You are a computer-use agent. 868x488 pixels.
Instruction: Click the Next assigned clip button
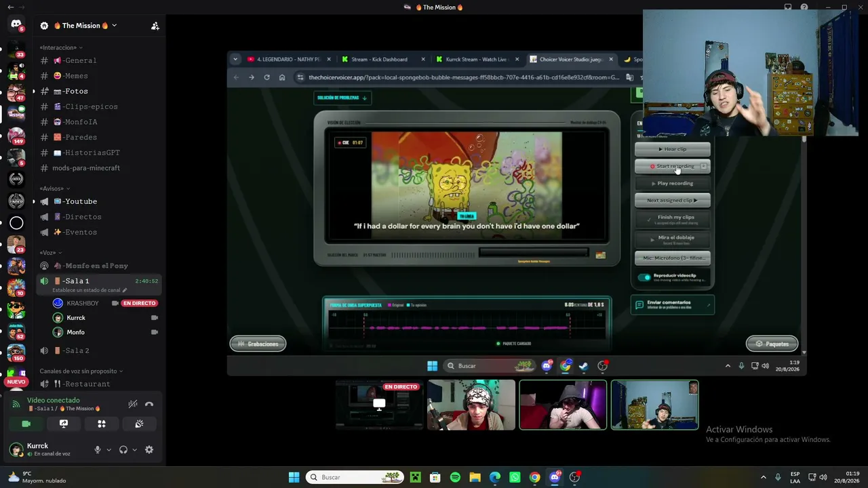coord(673,200)
